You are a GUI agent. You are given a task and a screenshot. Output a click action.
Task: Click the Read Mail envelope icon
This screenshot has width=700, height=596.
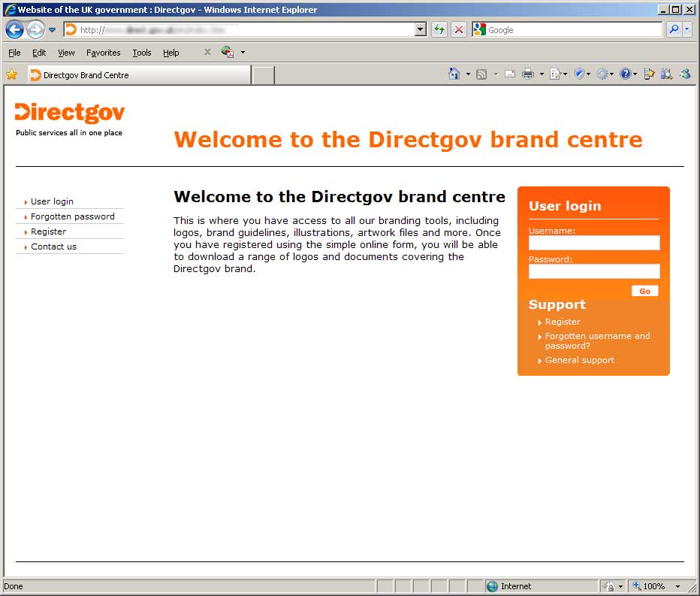(510, 74)
